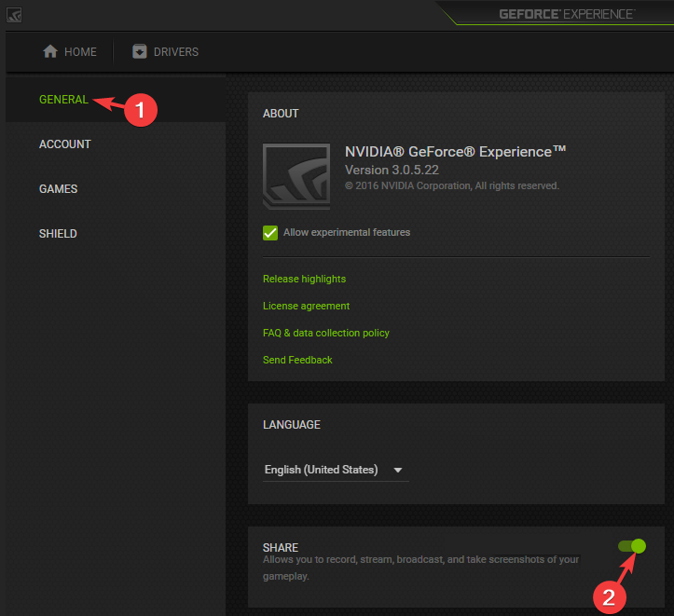Open the License agreement link
Screen dimensions: 674x616
(x=306, y=306)
